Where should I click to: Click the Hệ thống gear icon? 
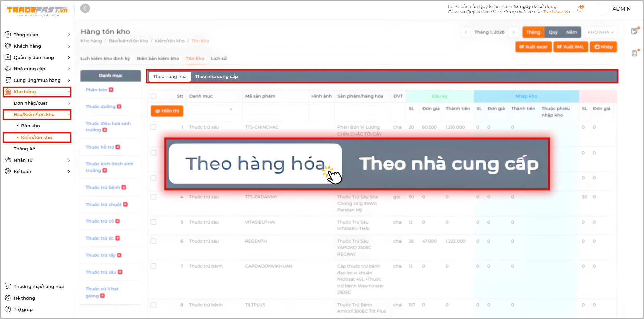[8, 298]
